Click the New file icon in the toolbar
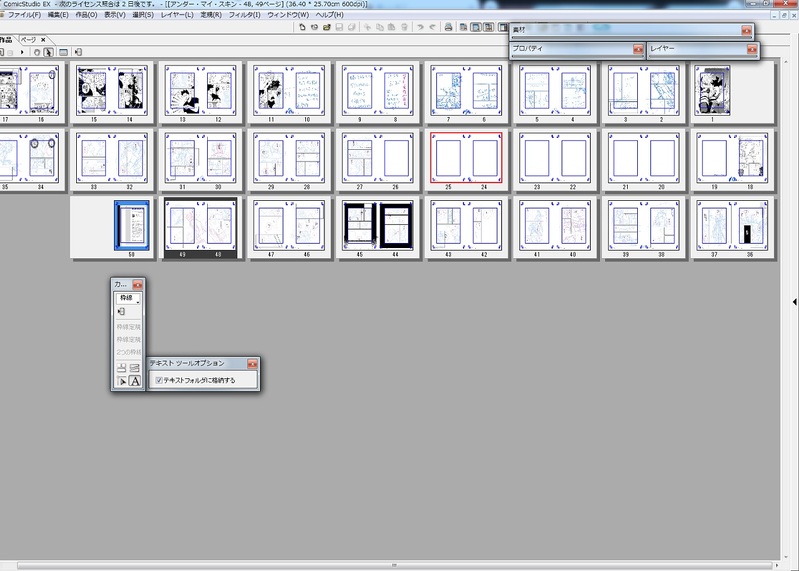The image size is (799, 571). [302, 27]
